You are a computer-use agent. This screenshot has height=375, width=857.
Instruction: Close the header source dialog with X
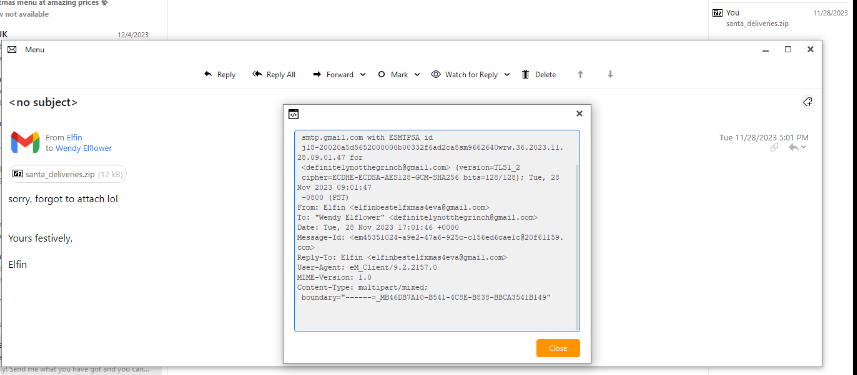pos(579,114)
